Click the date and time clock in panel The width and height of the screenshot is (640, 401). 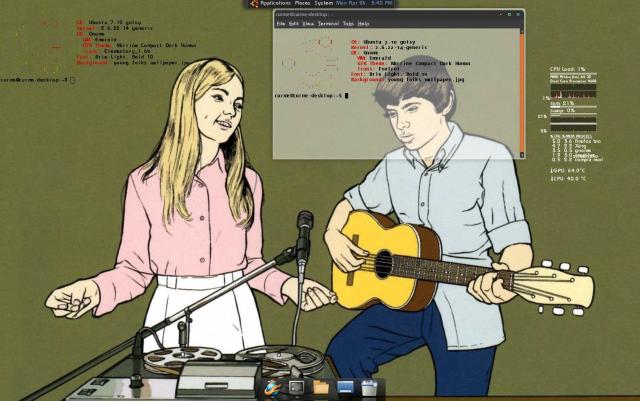tap(364, 3)
